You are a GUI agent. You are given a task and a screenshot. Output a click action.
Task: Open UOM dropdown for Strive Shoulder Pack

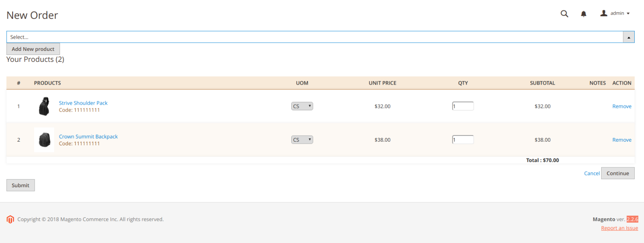tap(302, 106)
